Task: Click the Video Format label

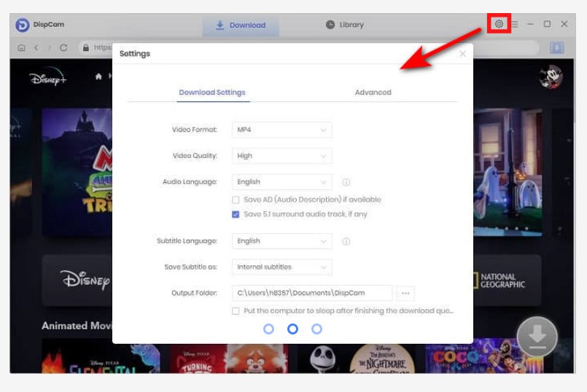Action: (194, 130)
